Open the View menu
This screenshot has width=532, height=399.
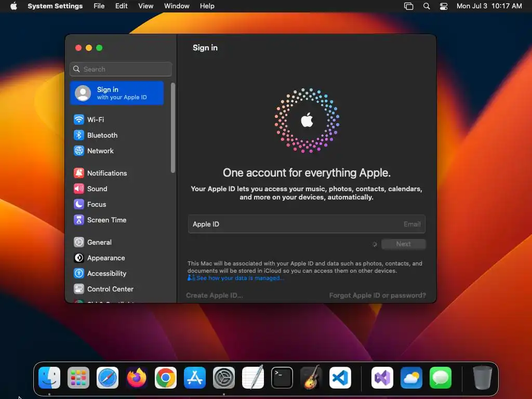coord(145,6)
